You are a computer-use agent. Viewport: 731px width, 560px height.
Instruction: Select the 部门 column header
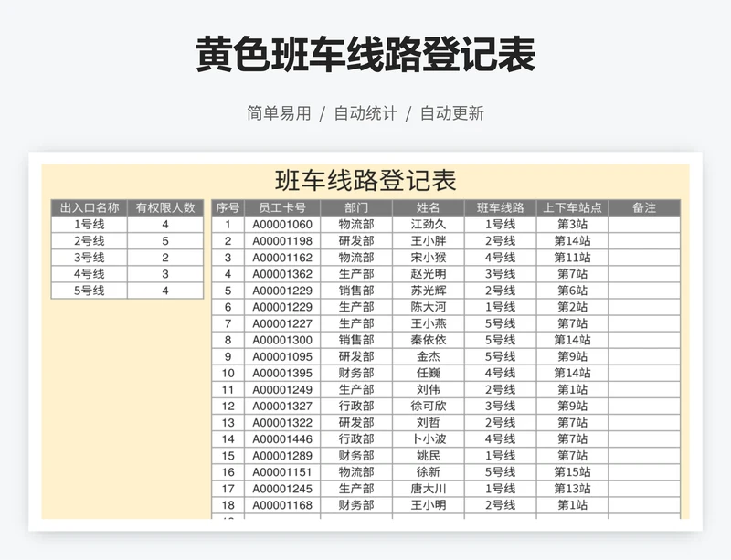(x=356, y=208)
